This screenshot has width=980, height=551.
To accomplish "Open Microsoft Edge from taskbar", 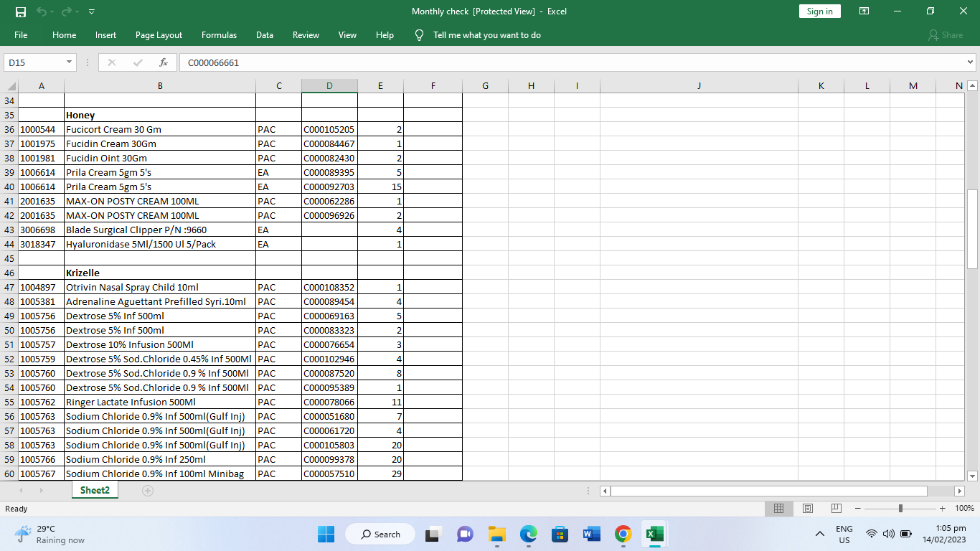I will pyautogui.click(x=529, y=534).
